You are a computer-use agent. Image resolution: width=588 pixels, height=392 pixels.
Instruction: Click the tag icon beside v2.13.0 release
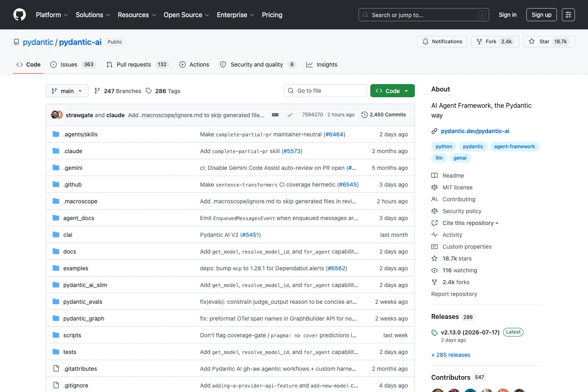434,333
